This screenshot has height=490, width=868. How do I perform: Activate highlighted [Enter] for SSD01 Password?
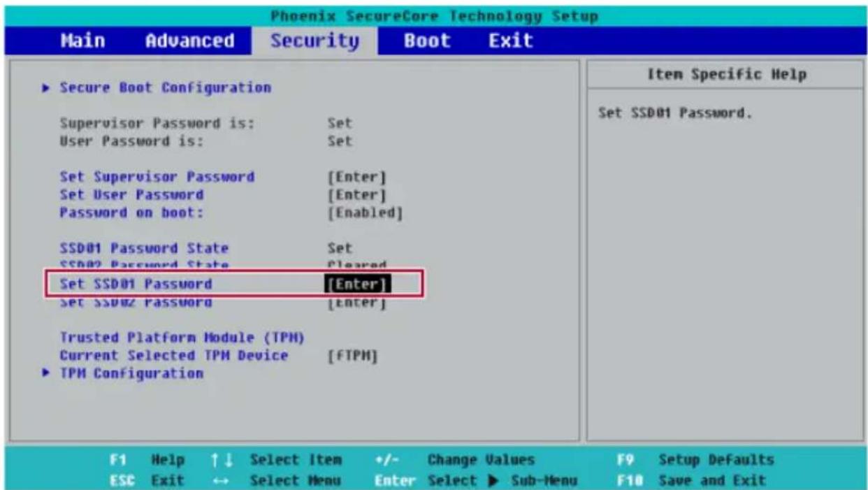(357, 284)
